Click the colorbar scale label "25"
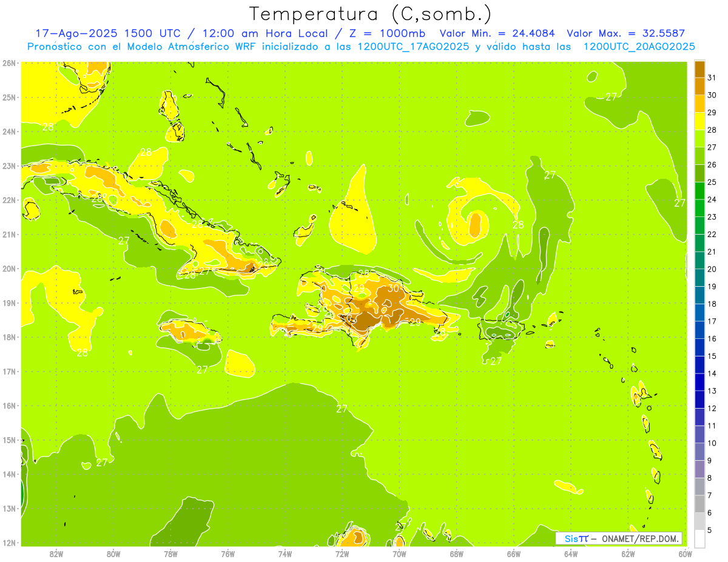 pos(712,182)
